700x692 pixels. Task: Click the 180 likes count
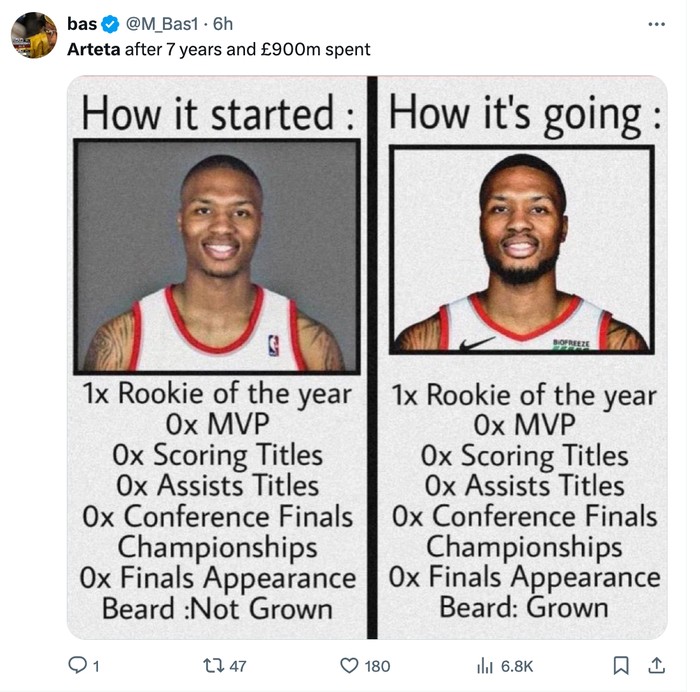click(377, 666)
